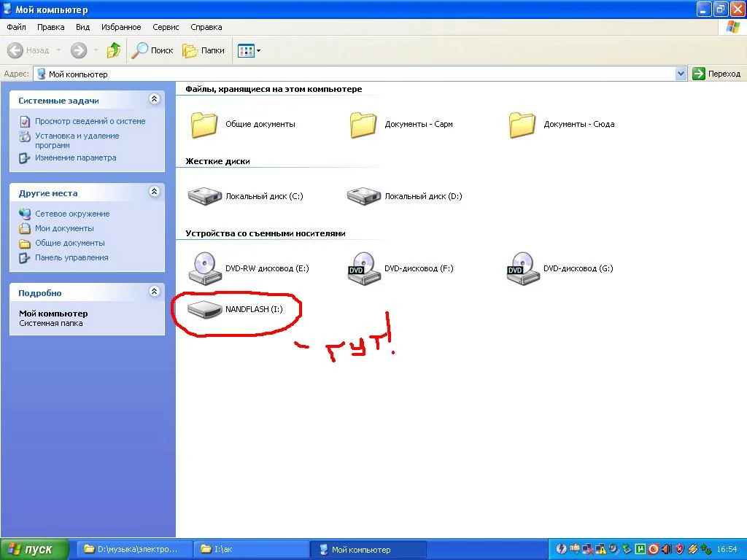Select the Документы - Сарм folder icon

(363, 125)
